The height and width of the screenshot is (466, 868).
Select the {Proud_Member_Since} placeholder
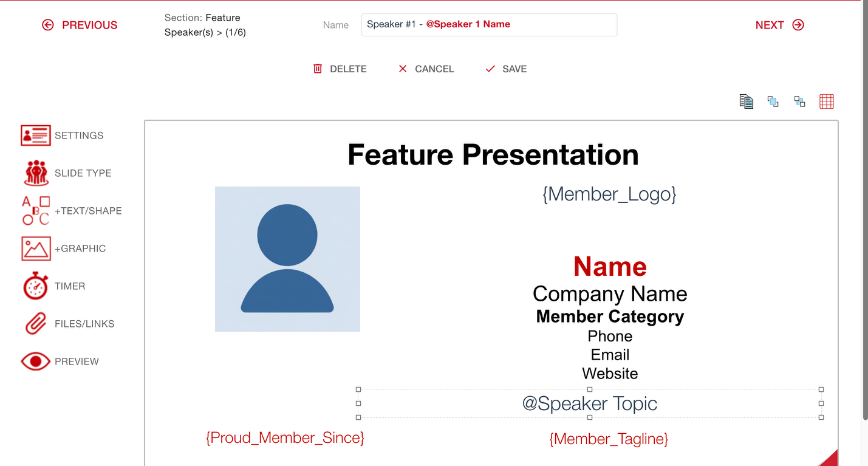click(285, 437)
